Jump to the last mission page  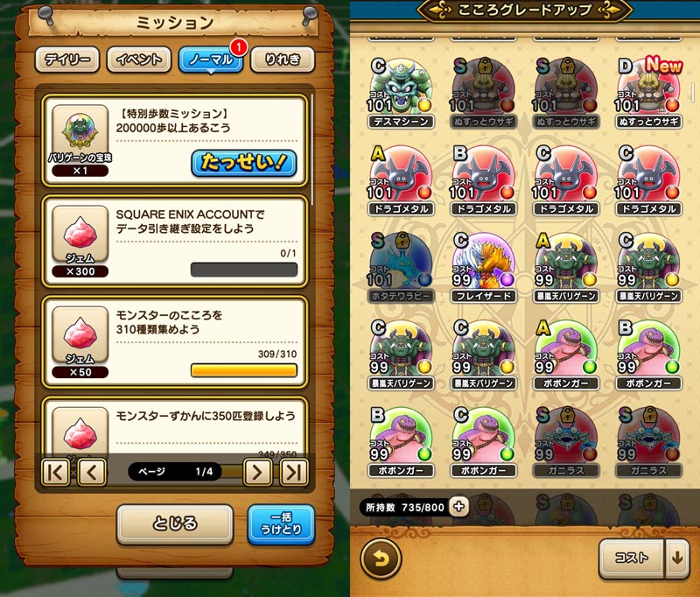coord(294,472)
